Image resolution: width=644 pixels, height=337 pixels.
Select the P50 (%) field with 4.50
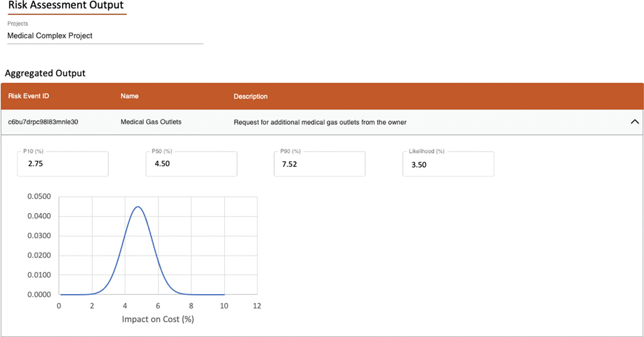pyautogui.click(x=191, y=164)
